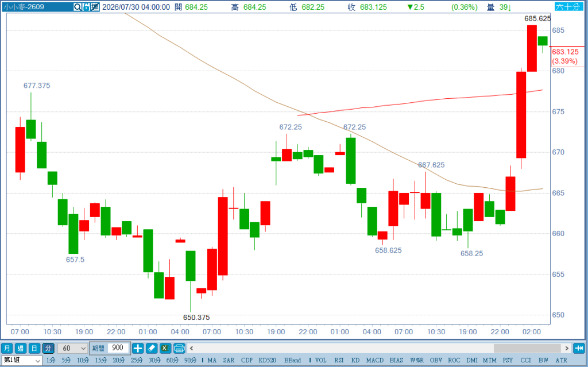Screen dimensions: 588x367
Task: Toggle the KD520 indicator
Action: pyautogui.click(x=268, y=360)
